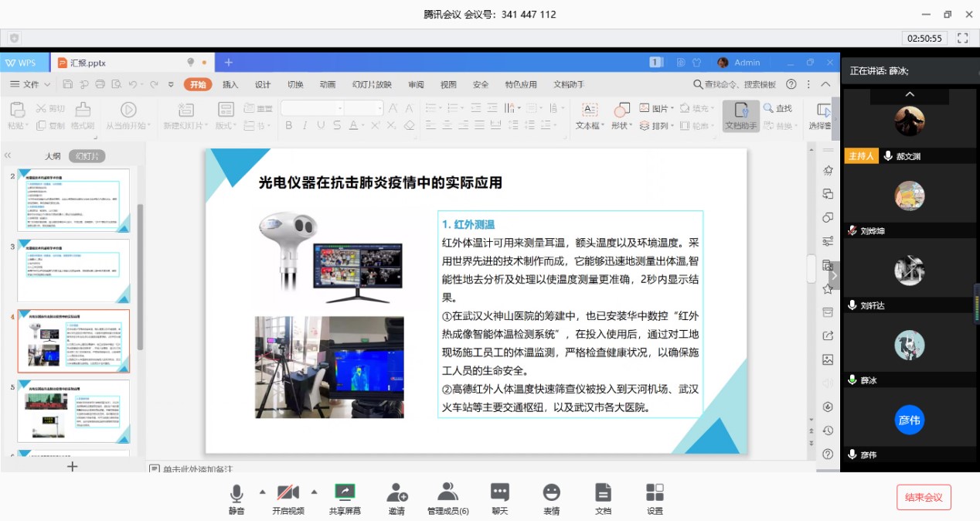This screenshot has height=521, width=980.
Task: Click the Share Screen icon
Action: [344, 492]
